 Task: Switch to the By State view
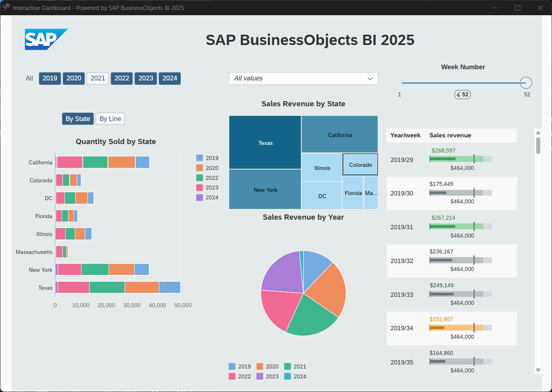click(x=78, y=118)
